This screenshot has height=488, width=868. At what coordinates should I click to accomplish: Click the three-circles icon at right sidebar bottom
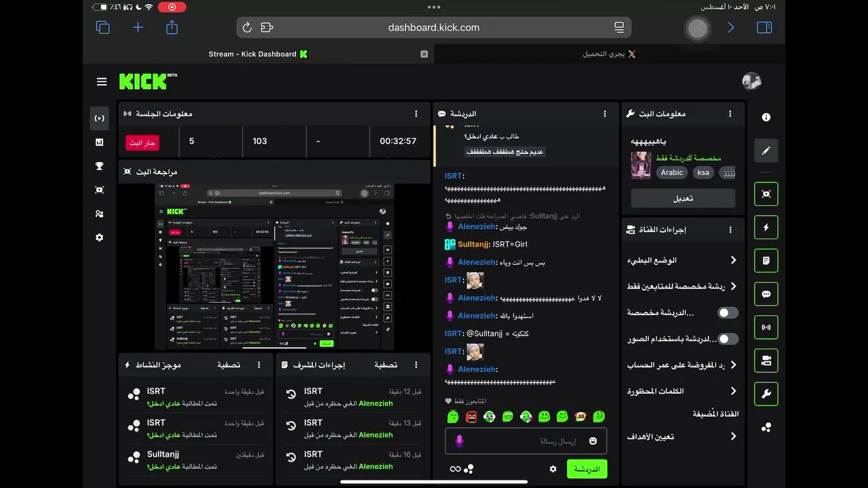pos(766,427)
